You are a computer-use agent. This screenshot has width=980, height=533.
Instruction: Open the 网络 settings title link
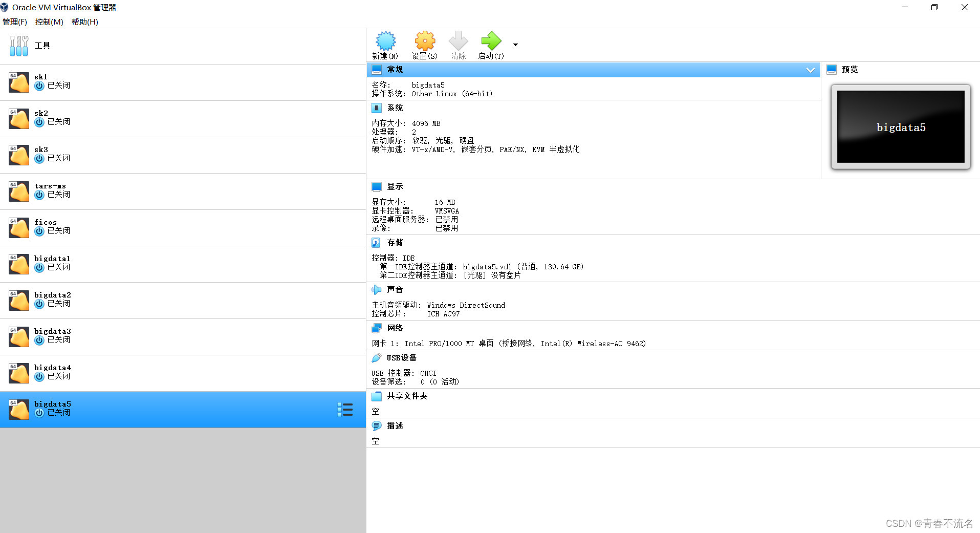tap(395, 328)
